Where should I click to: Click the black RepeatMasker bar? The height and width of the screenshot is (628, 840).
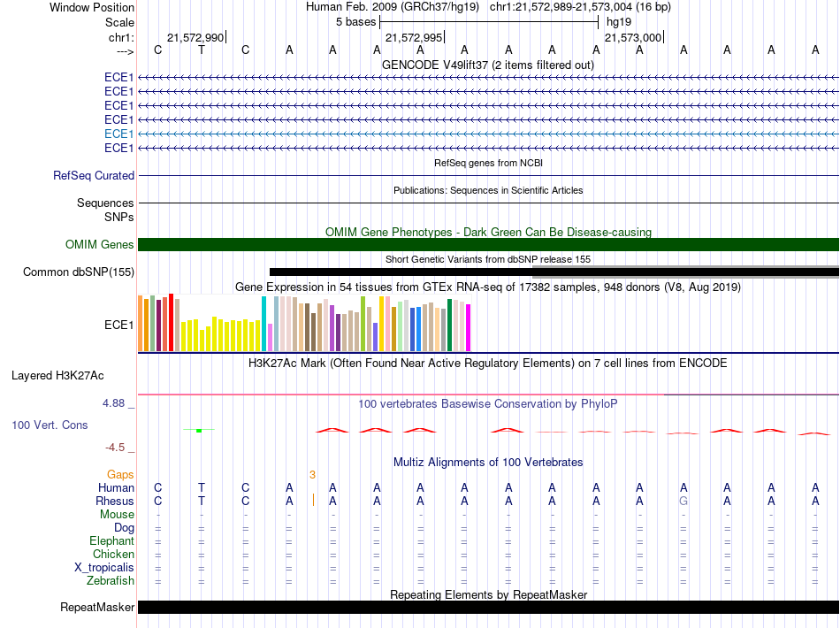488,607
